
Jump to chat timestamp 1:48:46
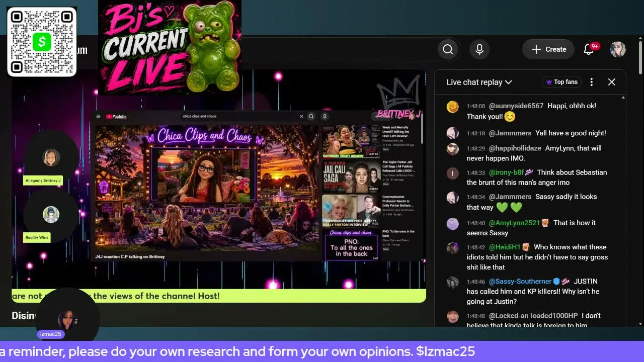click(x=475, y=282)
